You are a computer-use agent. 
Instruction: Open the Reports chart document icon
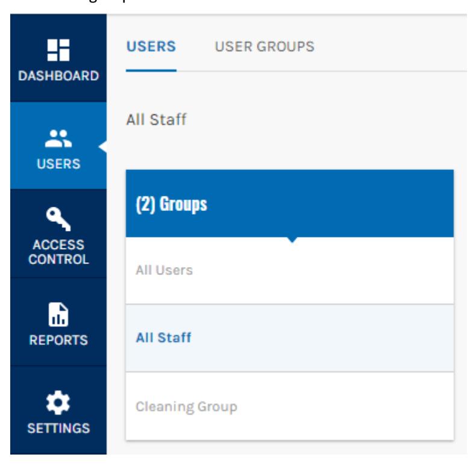pyautogui.click(x=58, y=315)
